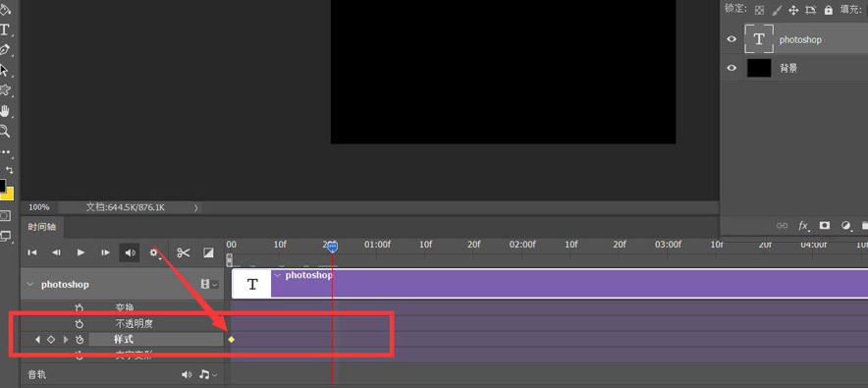
Task: Expand the photoshop clip chevron
Action: (278, 275)
